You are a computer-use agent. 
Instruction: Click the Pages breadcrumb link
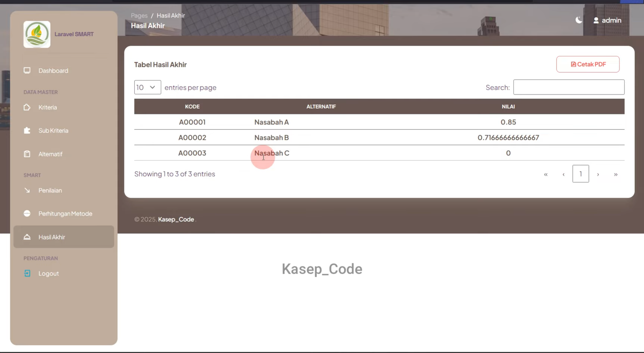(x=139, y=15)
